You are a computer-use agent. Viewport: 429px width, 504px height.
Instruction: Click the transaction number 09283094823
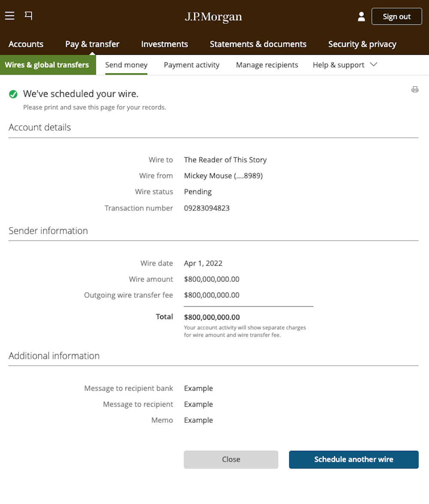207,208
